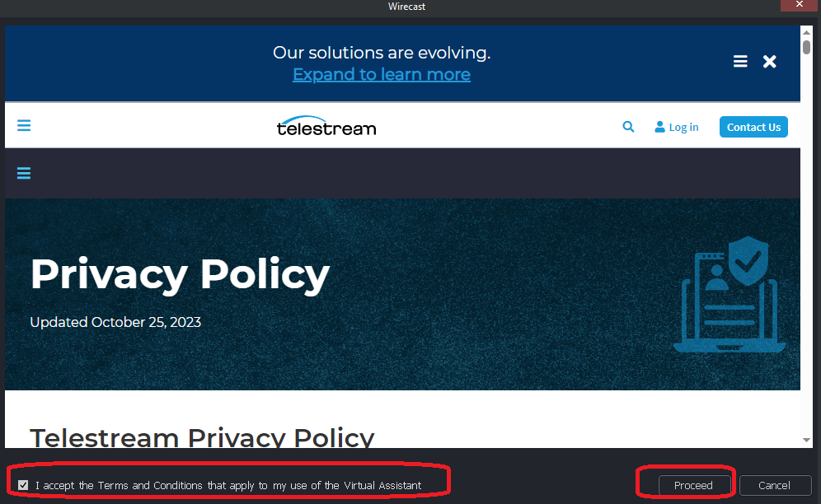Screen dimensions: 821x504
Task: Follow the 'Expand to learn more' link
Action: coord(381,74)
